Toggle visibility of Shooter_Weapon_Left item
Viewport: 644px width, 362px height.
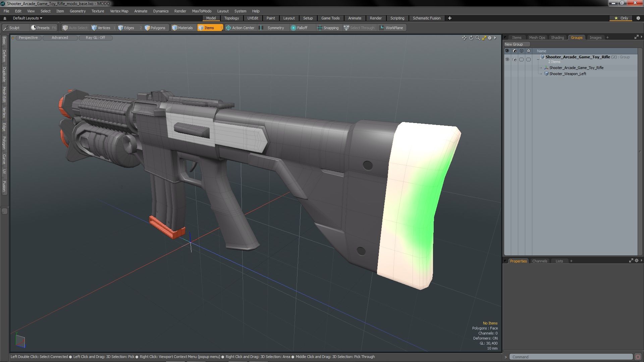507,74
